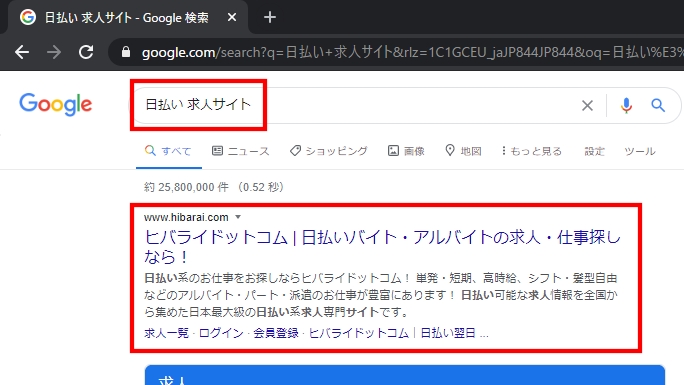Image resolution: width=684 pixels, height=385 pixels.
Task: Clear the search box with X icon
Action: pos(587,105)
